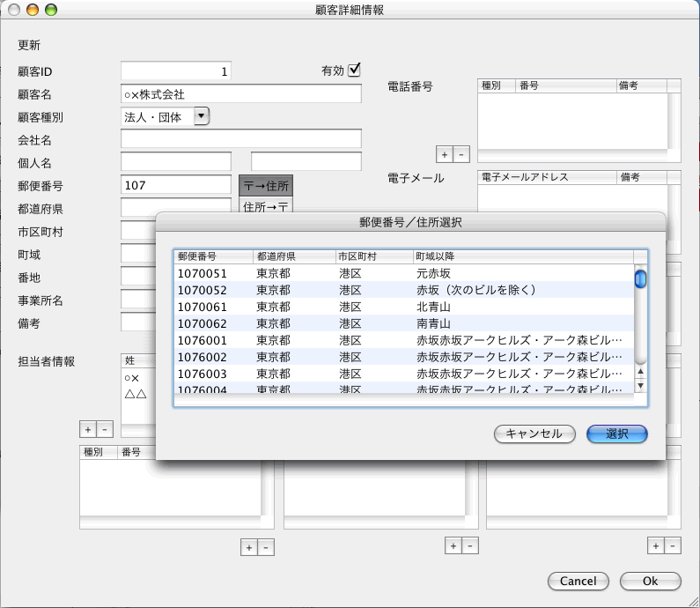Add a phone number with the plus button
The width and height of the screenshot is (700, 608).
445,154
